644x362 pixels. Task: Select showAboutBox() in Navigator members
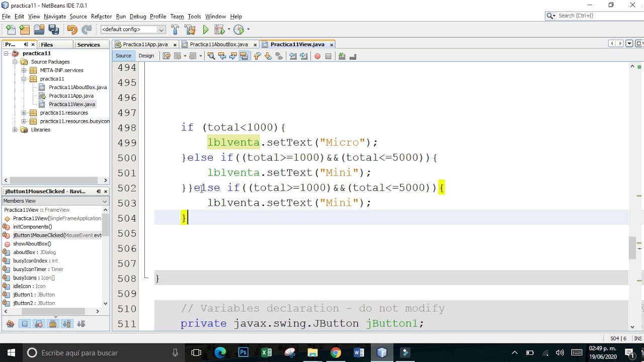pos(32,244)
